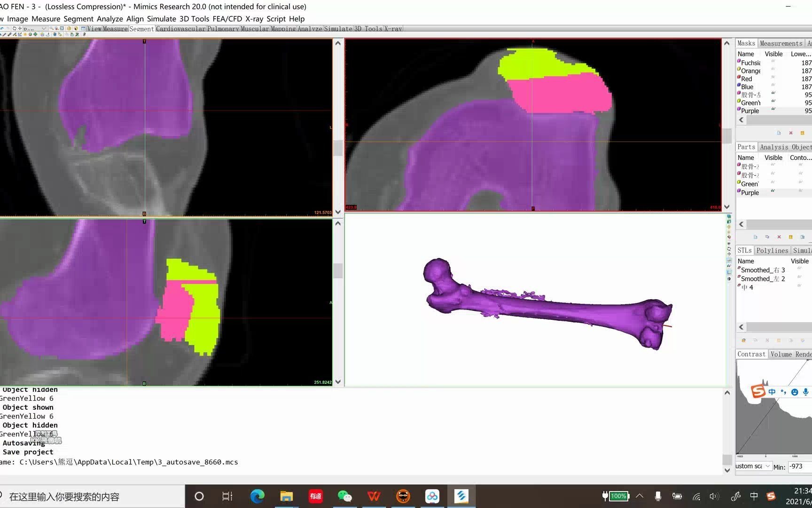
Task: Open the Segment menu
Action: tap(78, 19)
